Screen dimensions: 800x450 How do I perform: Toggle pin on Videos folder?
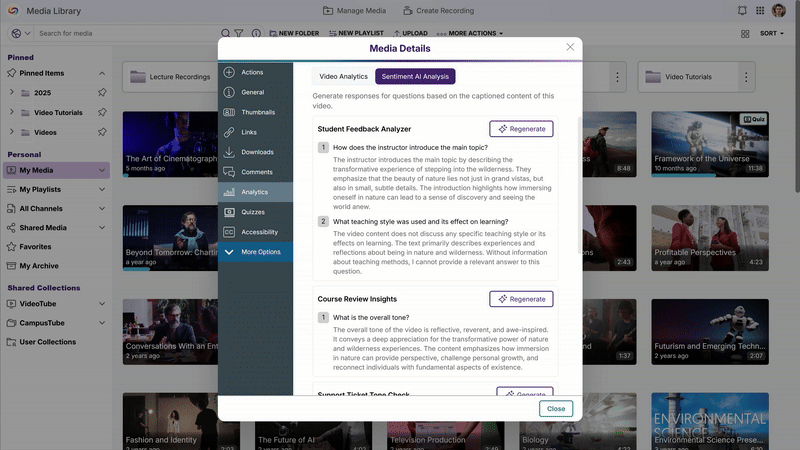point(102,132)
